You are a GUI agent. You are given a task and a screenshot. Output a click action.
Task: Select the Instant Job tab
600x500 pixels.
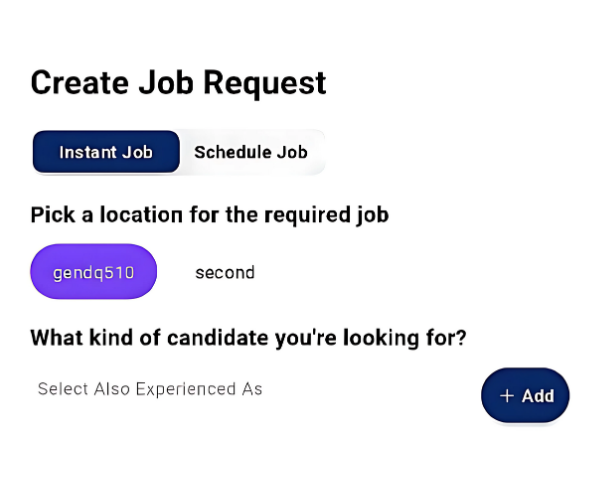pos(106,152)
